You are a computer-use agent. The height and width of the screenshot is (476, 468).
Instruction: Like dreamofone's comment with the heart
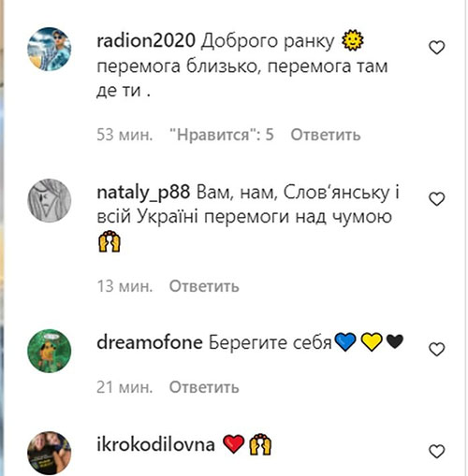436,349
